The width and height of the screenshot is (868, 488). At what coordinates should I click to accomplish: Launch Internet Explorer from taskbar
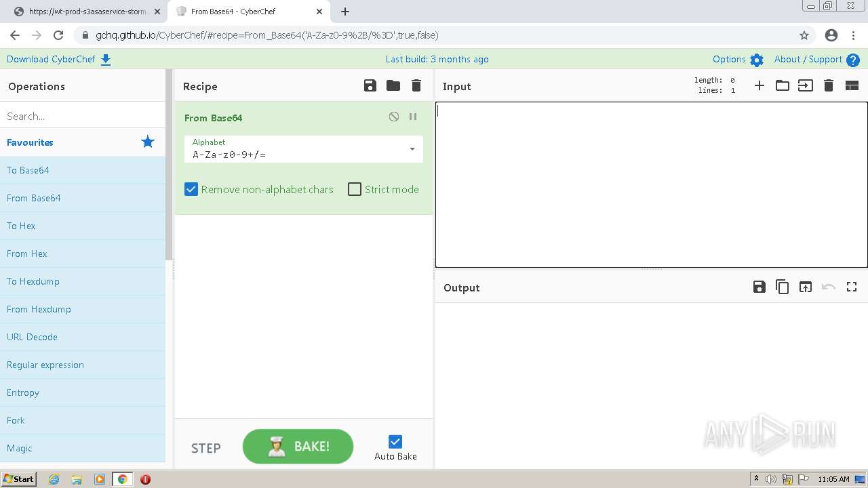[54, 479]
